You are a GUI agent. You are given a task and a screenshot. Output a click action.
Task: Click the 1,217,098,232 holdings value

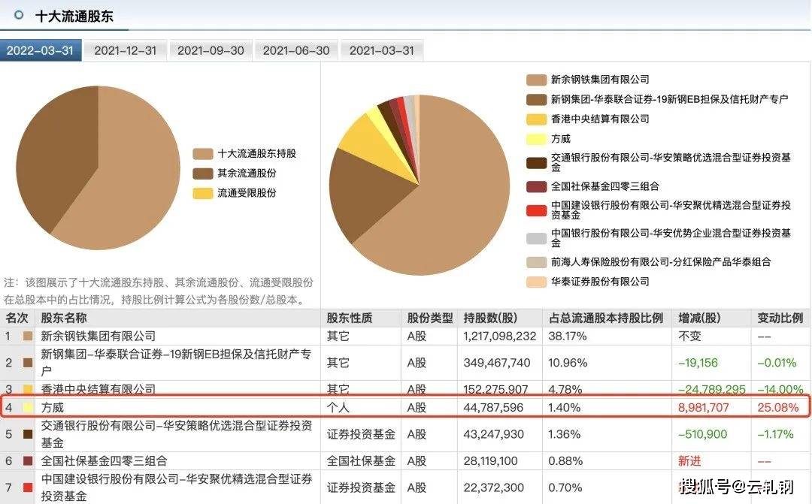pyautogui.click(x=500, y=337)
